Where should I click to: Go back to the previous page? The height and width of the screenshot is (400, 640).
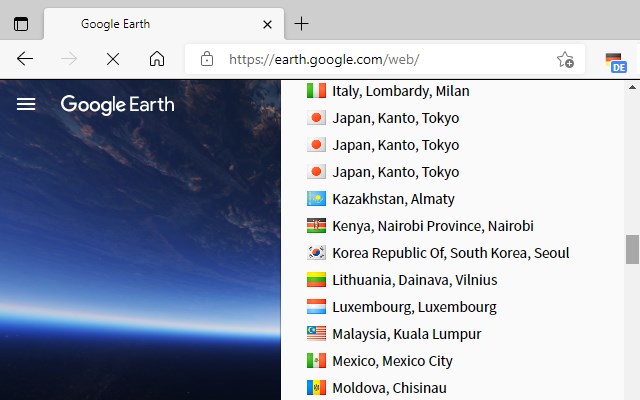[x=25, y=59]
